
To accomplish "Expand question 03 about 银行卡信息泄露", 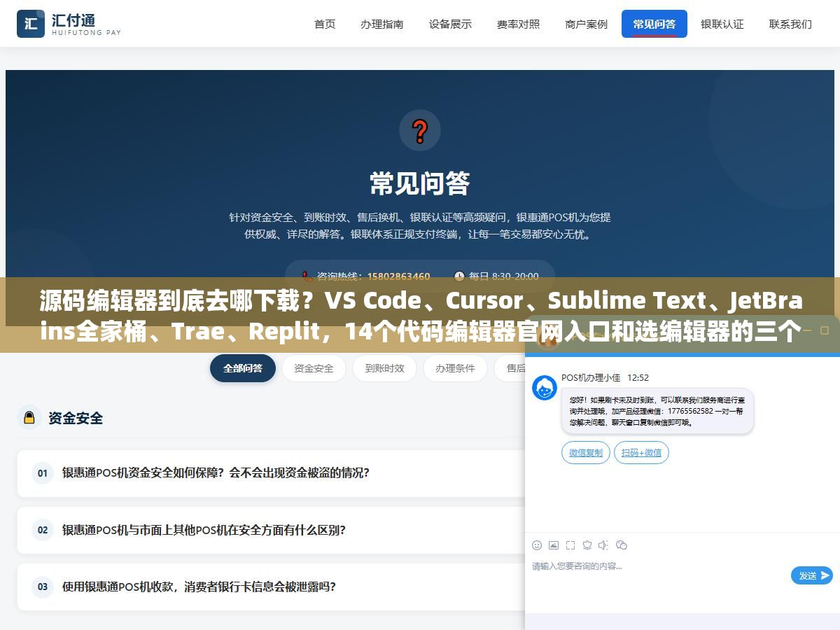I will tap(271, 587).
